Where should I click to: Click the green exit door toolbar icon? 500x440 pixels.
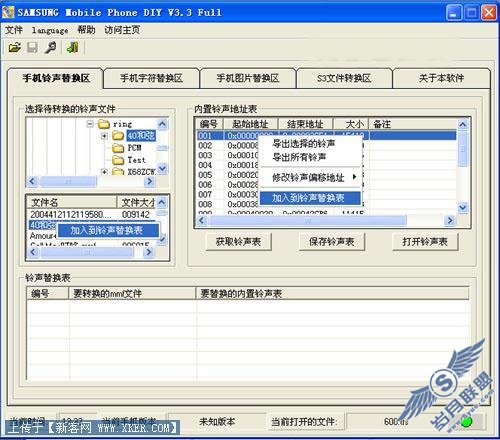coord(72,47)
